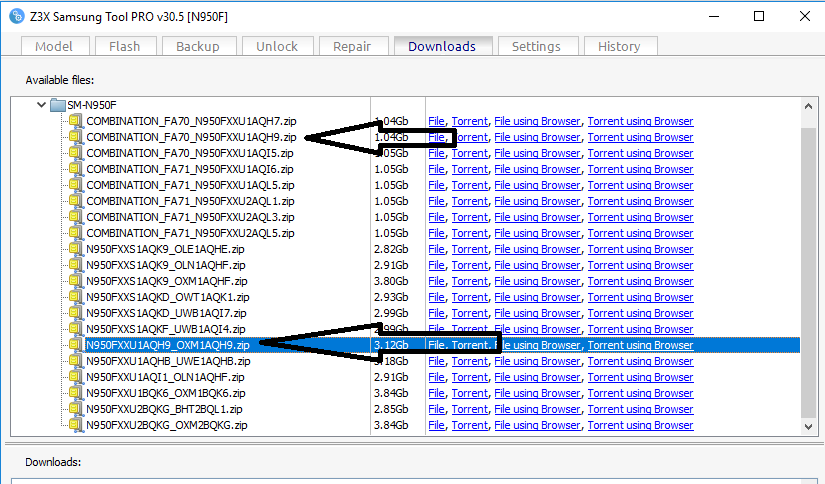The height and width of the screenshot is (484, 825).
Task: Select COMBINATION_FA70_N950FXXU1AQH9.zip file name
Action: tap(191, 137)
